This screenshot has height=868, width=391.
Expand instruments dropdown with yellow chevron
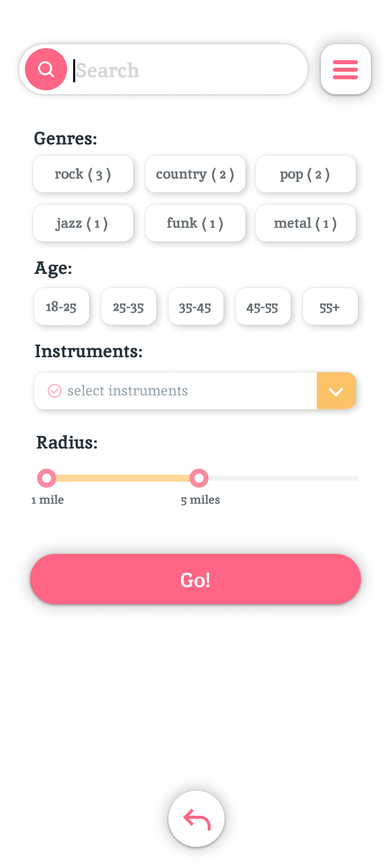pos(336,391)
